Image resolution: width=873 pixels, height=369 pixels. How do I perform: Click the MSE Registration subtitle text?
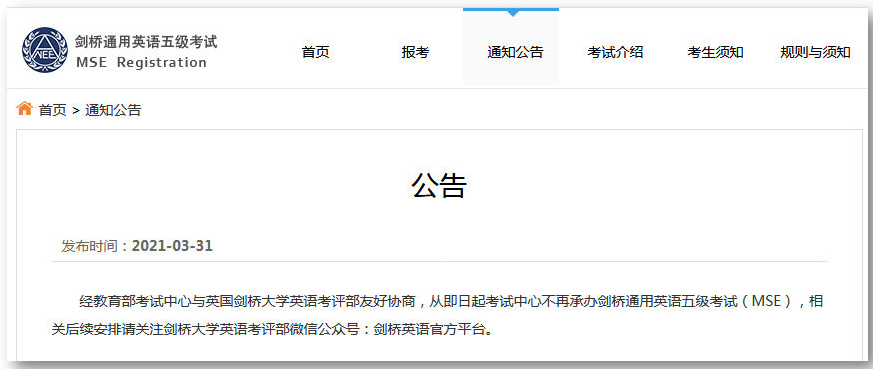pos(141,62)
